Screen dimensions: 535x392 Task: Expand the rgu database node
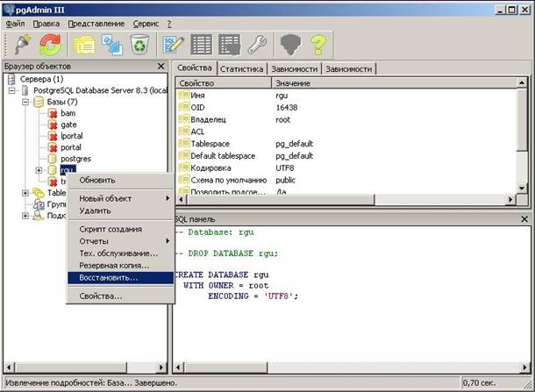pyautogui.click(x=39, y=170)
